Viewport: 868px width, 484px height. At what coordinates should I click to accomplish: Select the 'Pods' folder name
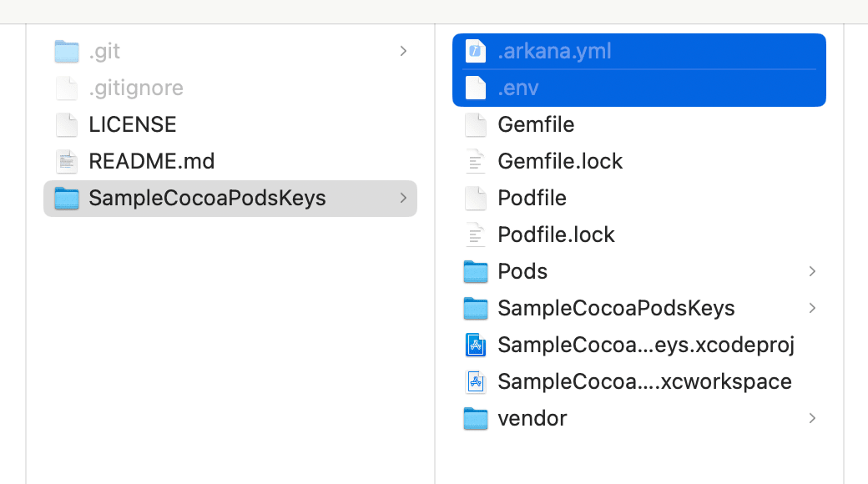[522, 271]
